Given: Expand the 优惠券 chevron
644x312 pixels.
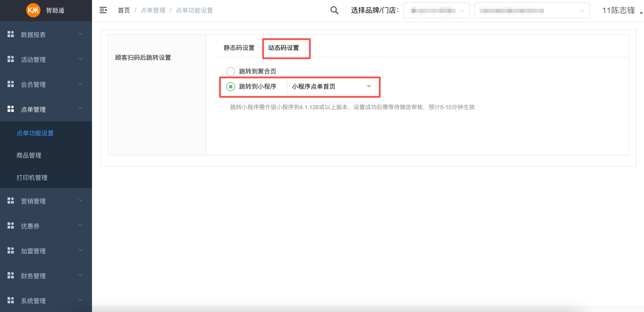Looking at the screenshot, I should 80,225.
